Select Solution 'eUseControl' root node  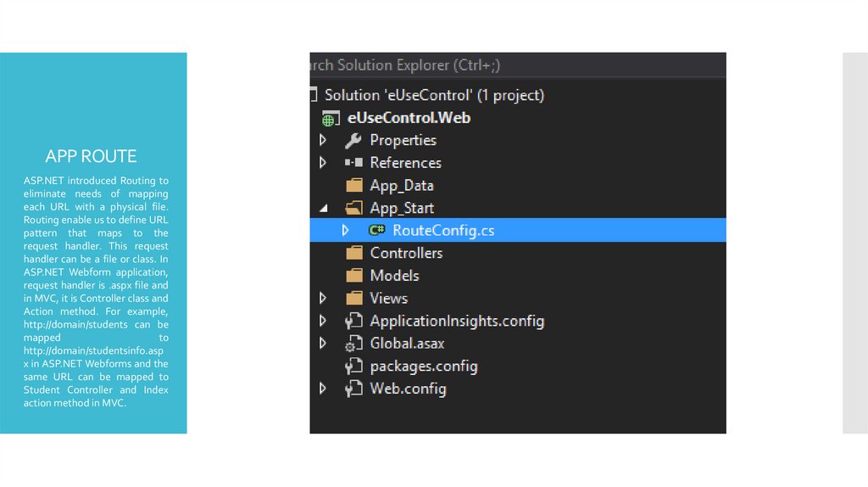click(x=434, y=95)
